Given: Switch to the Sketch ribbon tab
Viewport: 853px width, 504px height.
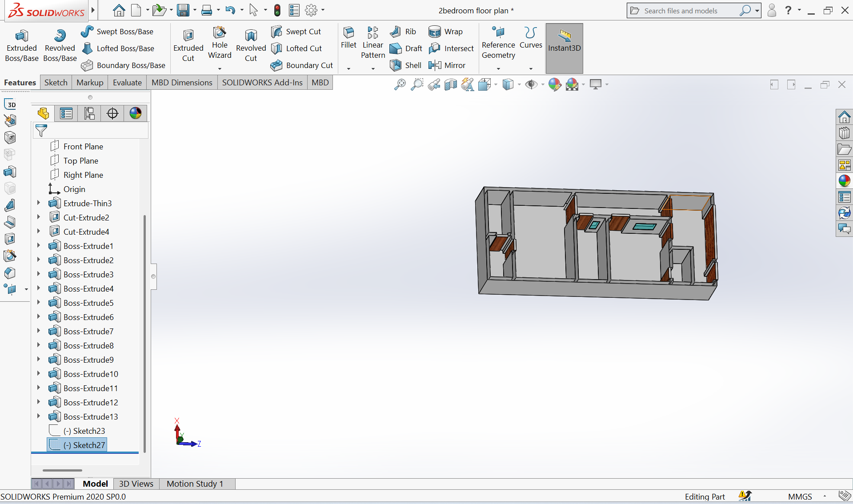Looking at the screenshot, I should tap(56, 83).
